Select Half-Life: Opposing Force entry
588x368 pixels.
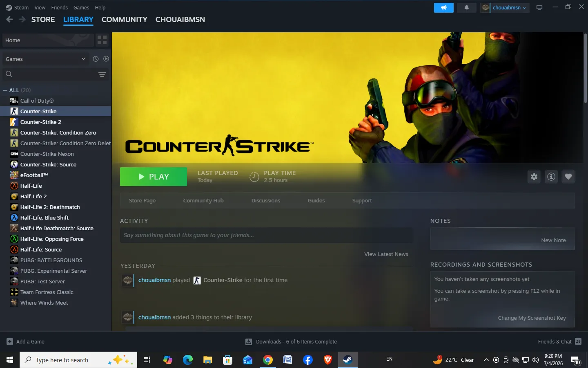[56, 239]
